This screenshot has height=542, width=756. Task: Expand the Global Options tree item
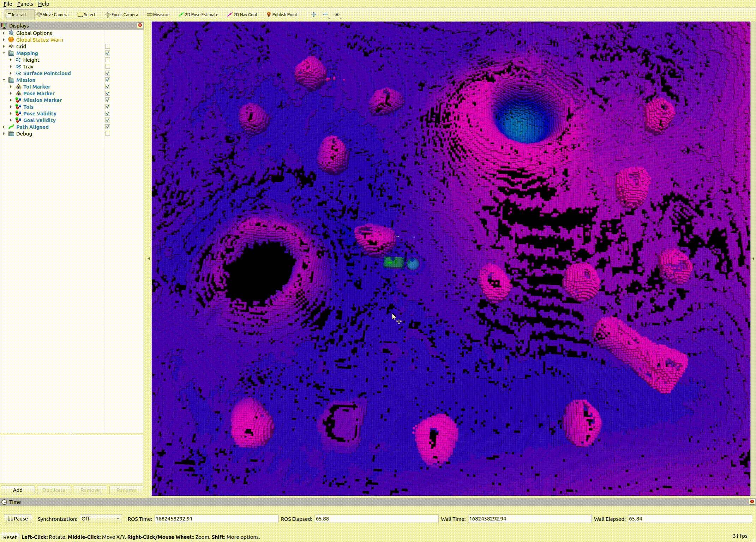pos(4,33)
